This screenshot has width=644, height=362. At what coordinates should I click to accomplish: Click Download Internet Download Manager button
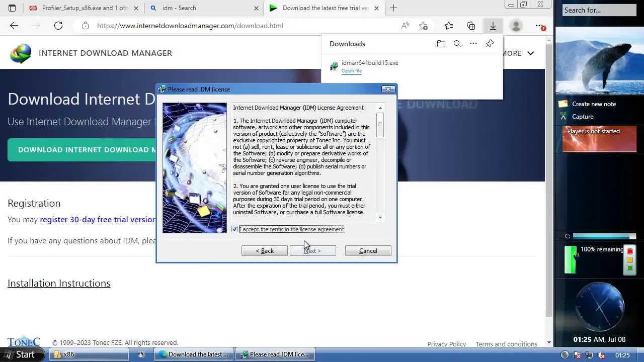pos(82,150)
